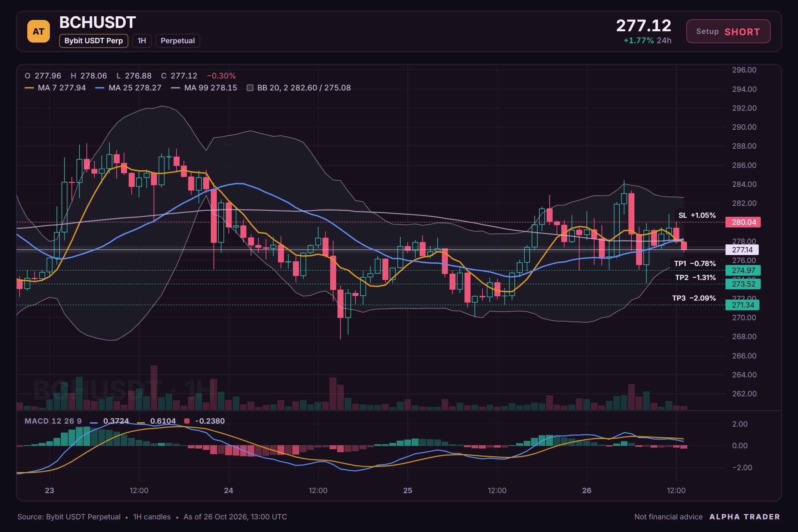This screenshot has height=532, width=798.
Task: Click the 271.34 take-profit price tag
Action: (x=742, y=305)
